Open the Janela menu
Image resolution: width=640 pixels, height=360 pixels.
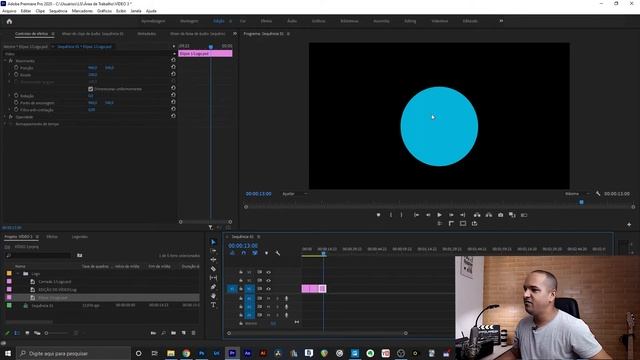coord(136,11)
